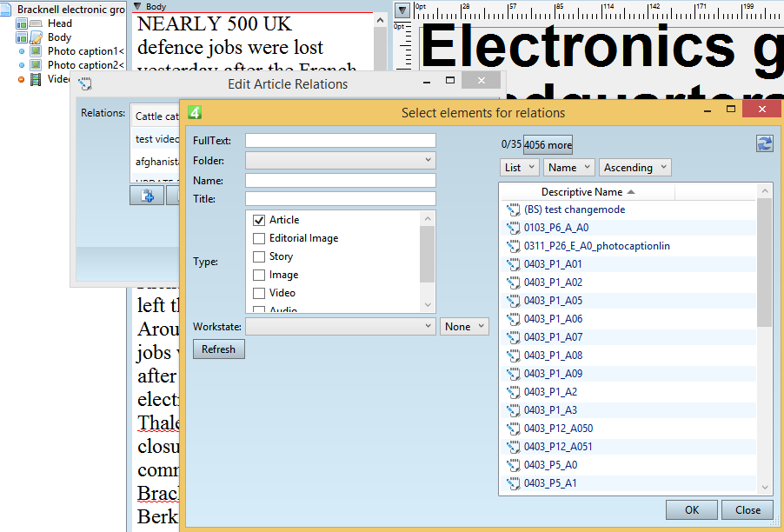Select the Body node in the article tree
This screenshot has width=784, height=532.
pos(59,37)
